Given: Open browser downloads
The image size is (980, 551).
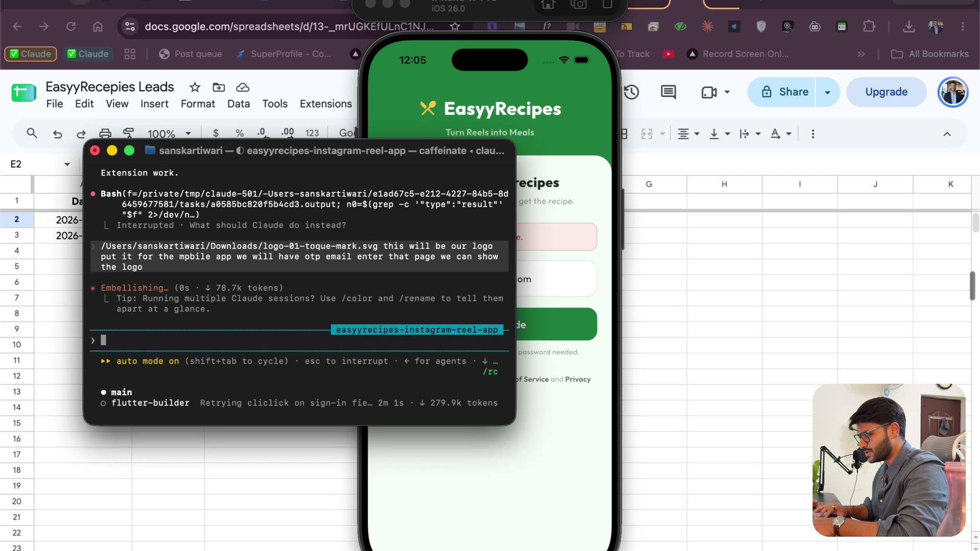Looking at the screenshot, I should coord(909,27).
